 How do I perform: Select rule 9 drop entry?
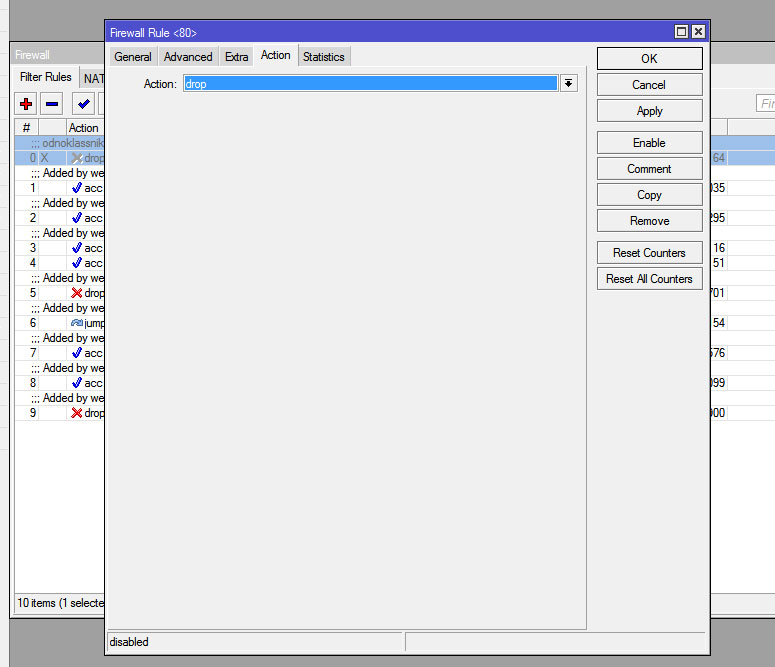point(87,413)
